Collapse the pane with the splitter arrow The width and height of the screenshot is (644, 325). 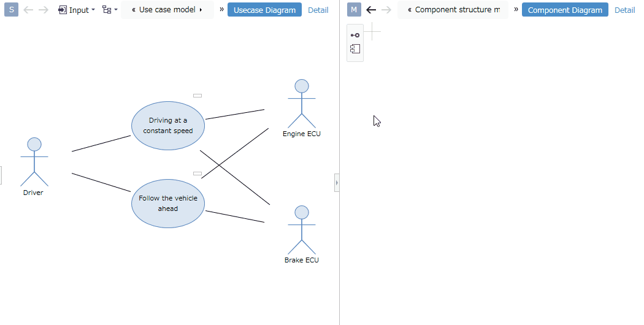tap(337, 183)
